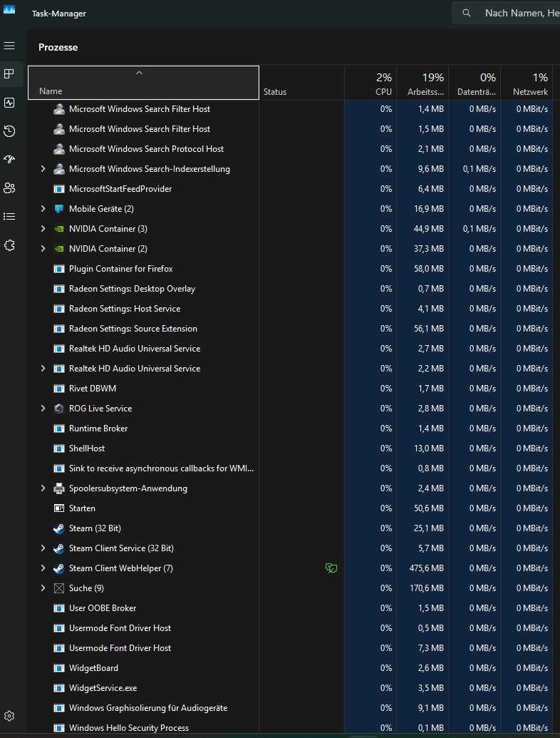Click the Steam Client Service icon

point(58,548)
